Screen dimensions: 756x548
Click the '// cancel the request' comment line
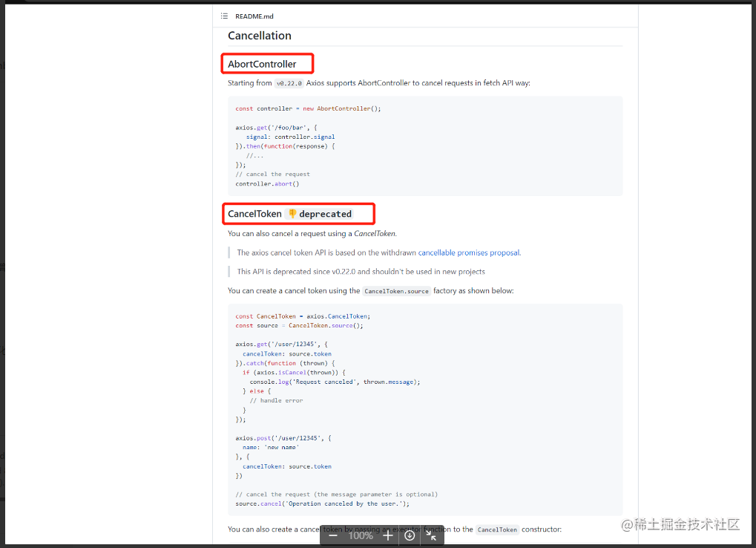point(272,174)
